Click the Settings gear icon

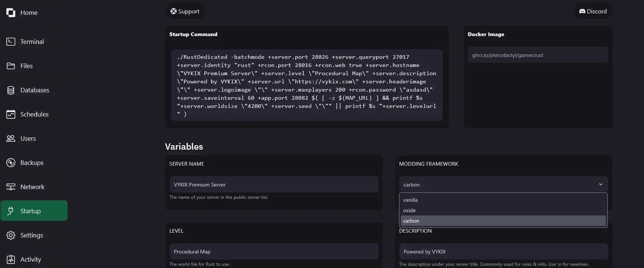point(11,235)
